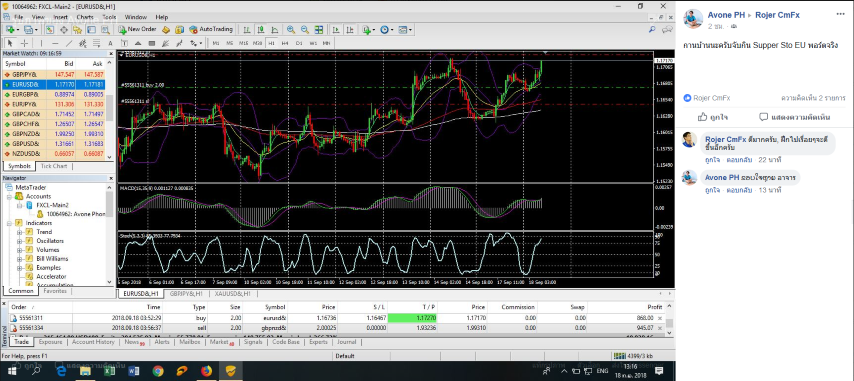Open the Profiles toolbar icon

click(28, 29)
